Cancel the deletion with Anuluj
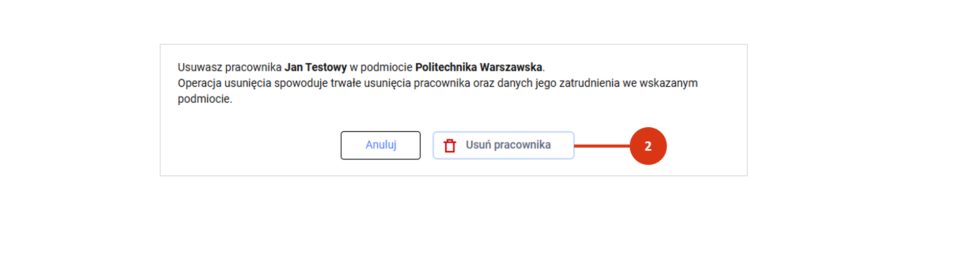The image size is (980, 263). pyautogui.click(x=380, y=145)
